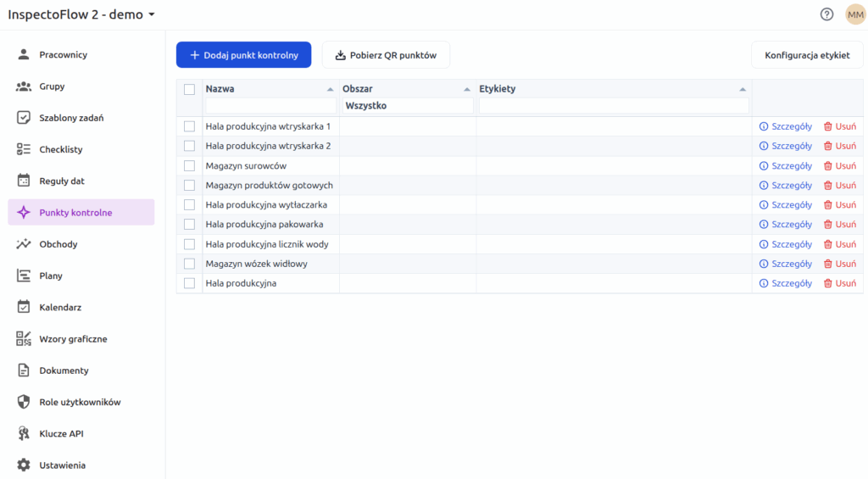Viewport: 868px width, 479px height.
Task: Click the Role użytkowników shield icon
Action: 24,402
